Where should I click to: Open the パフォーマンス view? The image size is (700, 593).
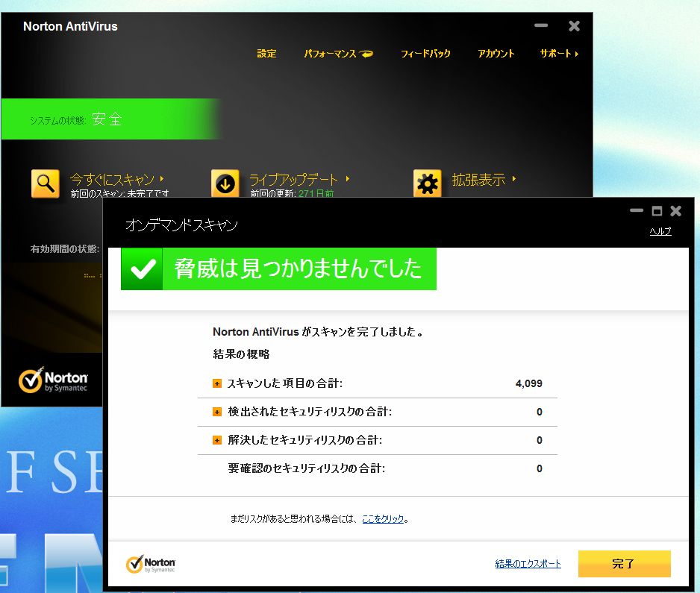[338, 54]
